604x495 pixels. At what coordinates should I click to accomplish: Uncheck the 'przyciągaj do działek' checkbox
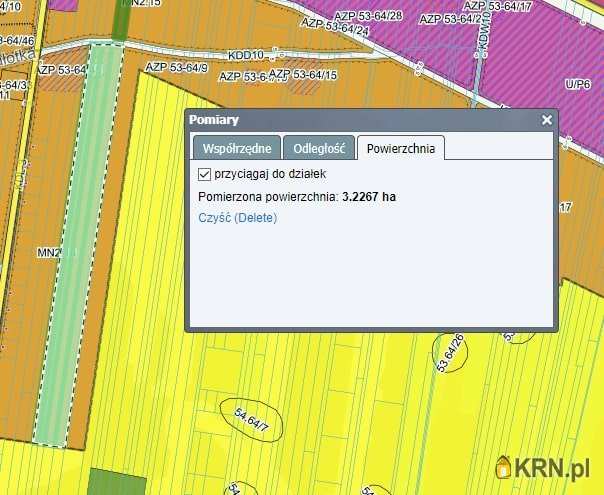[205, 174]
